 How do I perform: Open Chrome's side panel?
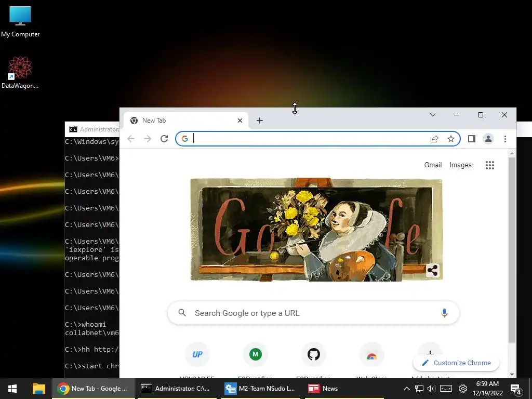(x=472, y=139)
